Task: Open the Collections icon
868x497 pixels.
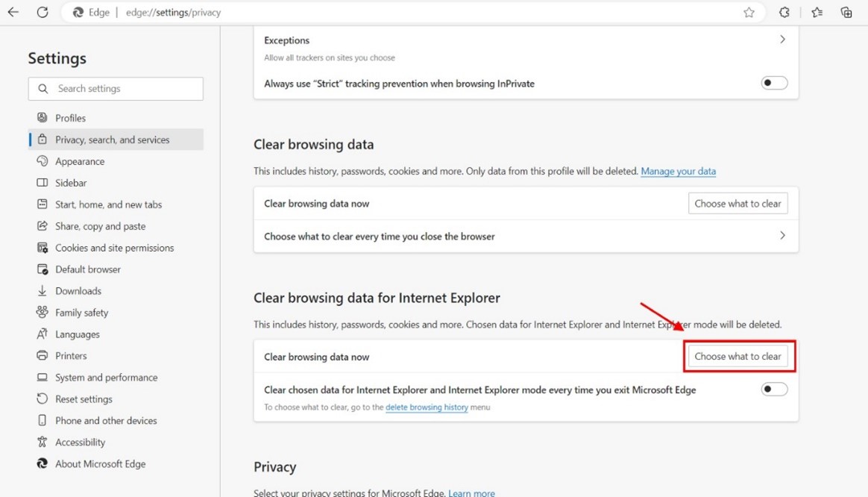Action: pyautogui.click(x=846, y=12)
